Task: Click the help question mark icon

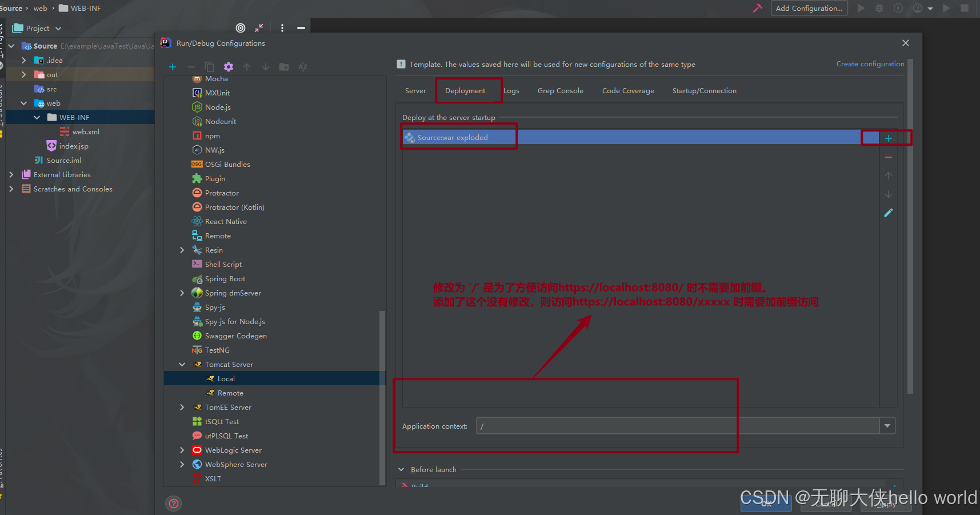Action: [174, 504]
